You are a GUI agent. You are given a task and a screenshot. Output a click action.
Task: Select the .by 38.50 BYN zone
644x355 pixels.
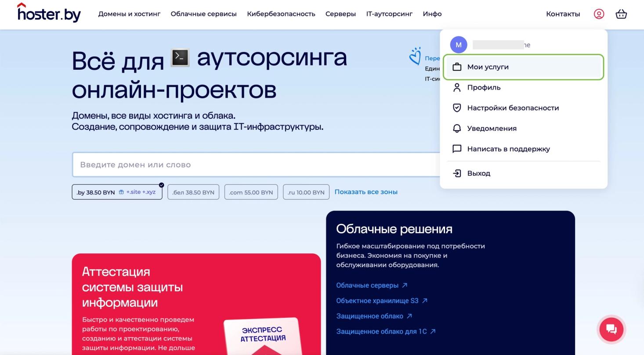[x=117, y=192]
